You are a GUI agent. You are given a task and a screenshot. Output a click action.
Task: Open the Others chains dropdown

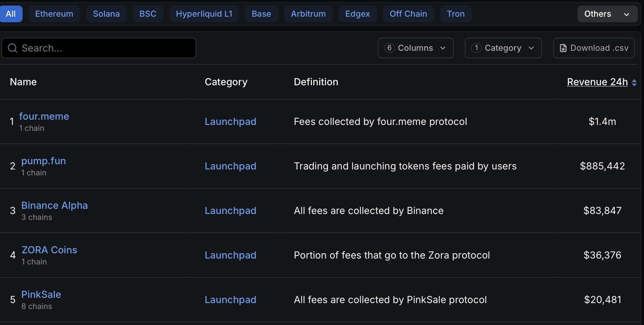coord(607,14)
